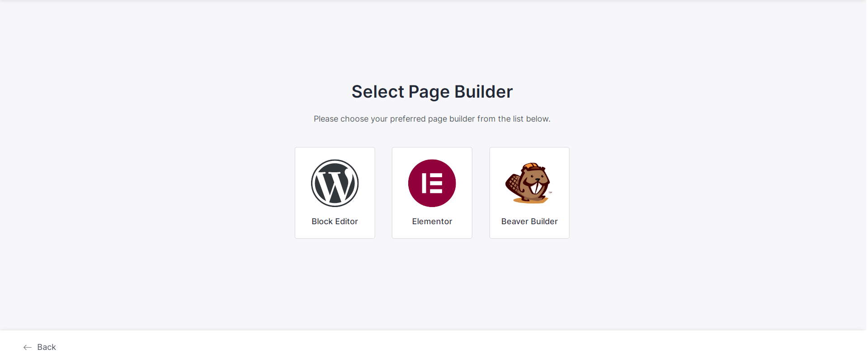This screenshot has width=868, height=363.
Task: Select the Block Editor card
Action: [335, 193]
